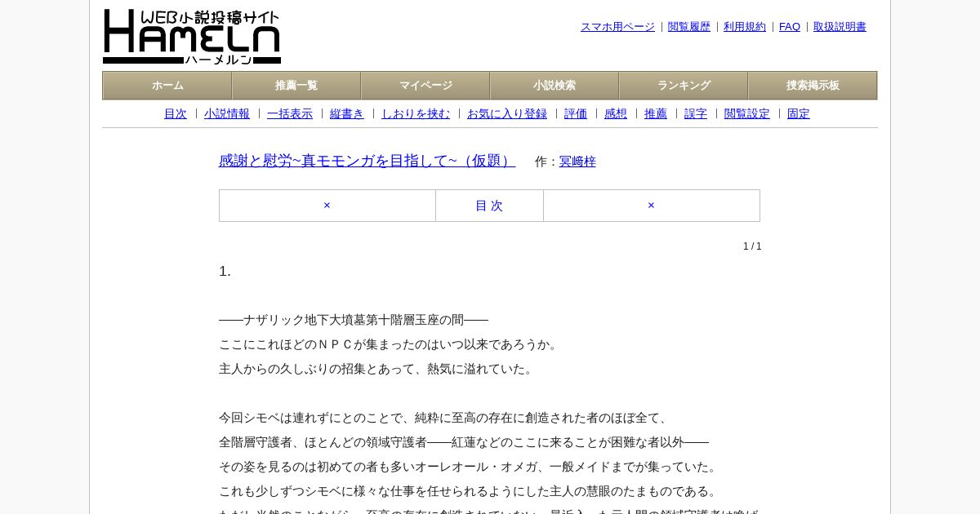This screenshot has width=980, height=514.
Task: Open 小説情報 link
Action: [x=227, y=114]
